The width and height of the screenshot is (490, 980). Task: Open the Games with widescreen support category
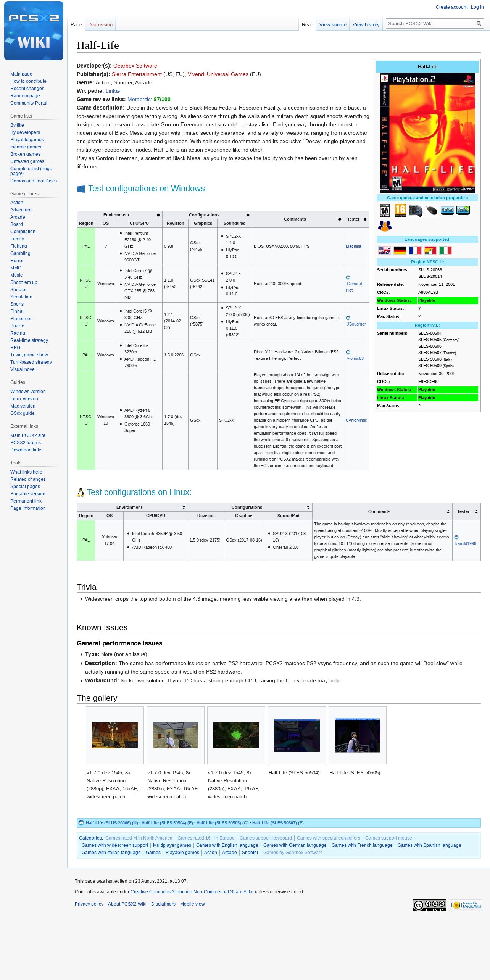115,845
